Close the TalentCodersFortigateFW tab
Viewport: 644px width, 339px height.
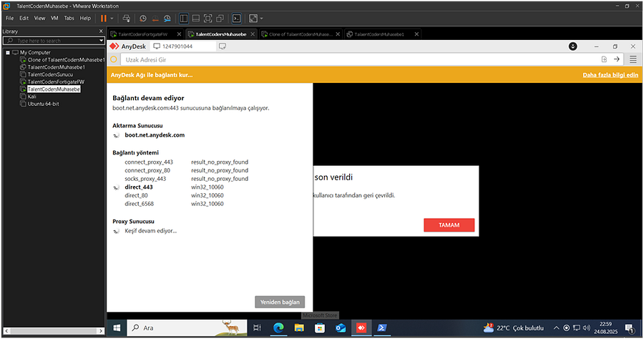pos(179,34)
